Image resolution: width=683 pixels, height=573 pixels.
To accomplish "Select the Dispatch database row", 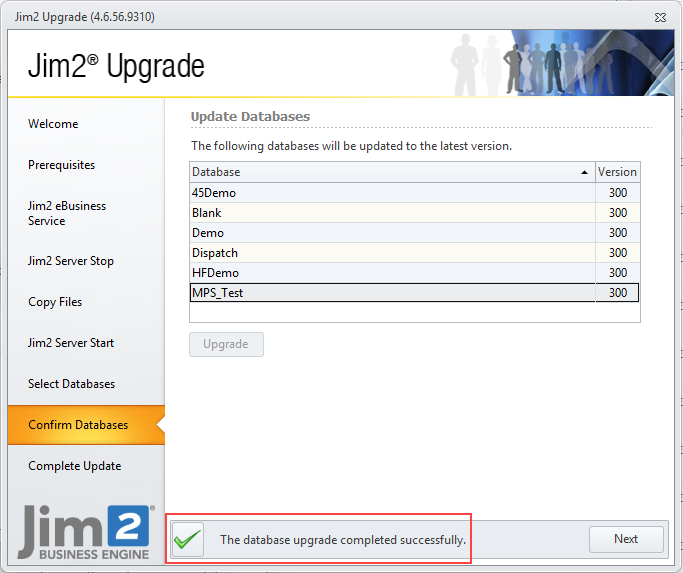I will pos(414,253).
